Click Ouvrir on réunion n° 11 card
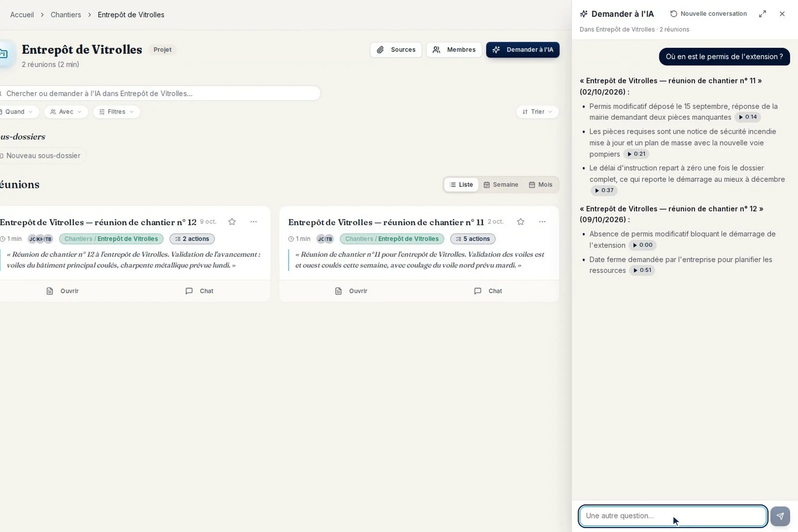 (x=351, y=291)
